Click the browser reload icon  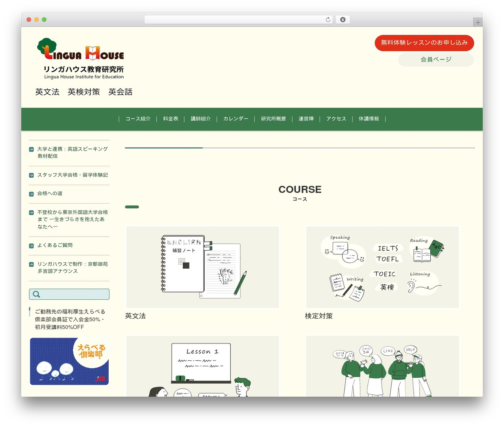tap(328, 20)
